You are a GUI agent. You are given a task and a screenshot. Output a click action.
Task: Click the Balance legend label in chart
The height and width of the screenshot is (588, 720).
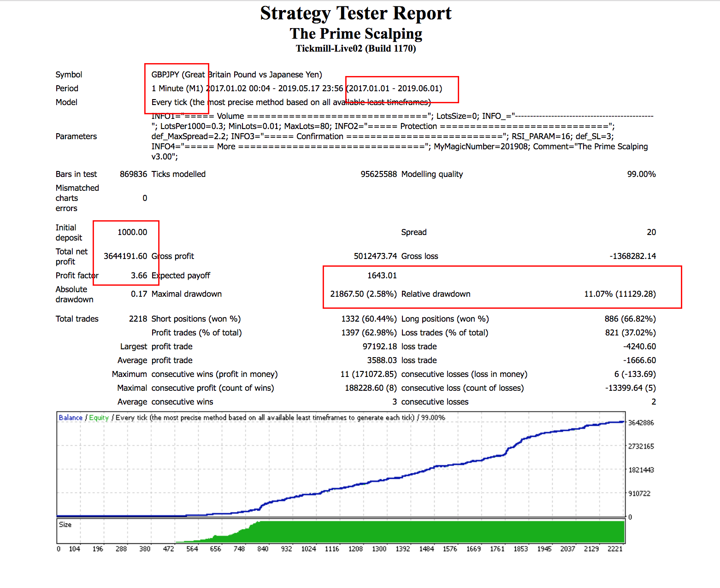[x=71, y=417]
